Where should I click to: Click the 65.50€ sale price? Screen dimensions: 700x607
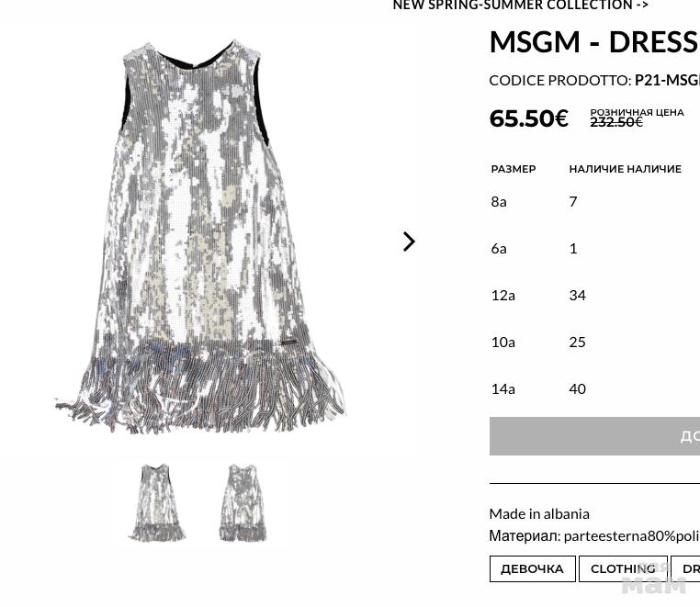(x=528, y=118)
